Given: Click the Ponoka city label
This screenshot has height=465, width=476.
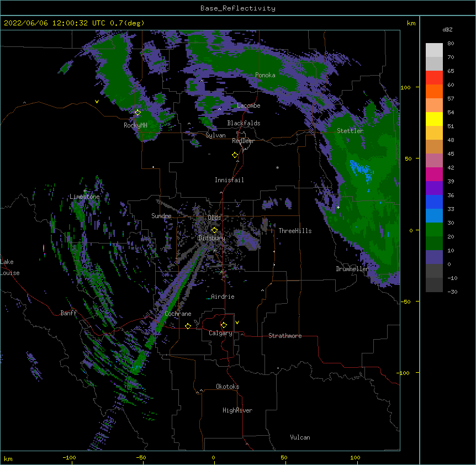Looking at the screenshot, I should pyautogui.click(x=265, y=75).
